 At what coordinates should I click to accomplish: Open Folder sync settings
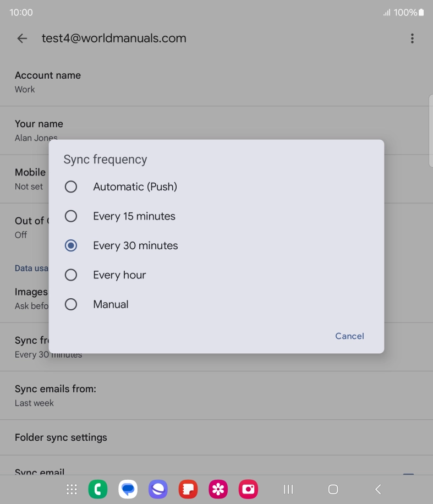(216, 437)
